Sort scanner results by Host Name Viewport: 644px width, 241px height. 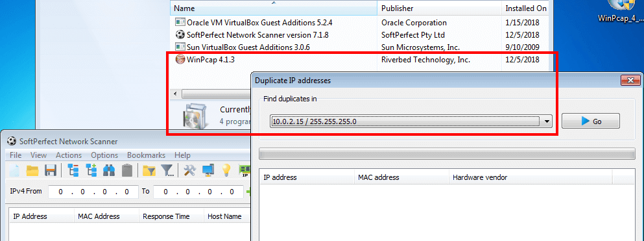click(227, 216)
